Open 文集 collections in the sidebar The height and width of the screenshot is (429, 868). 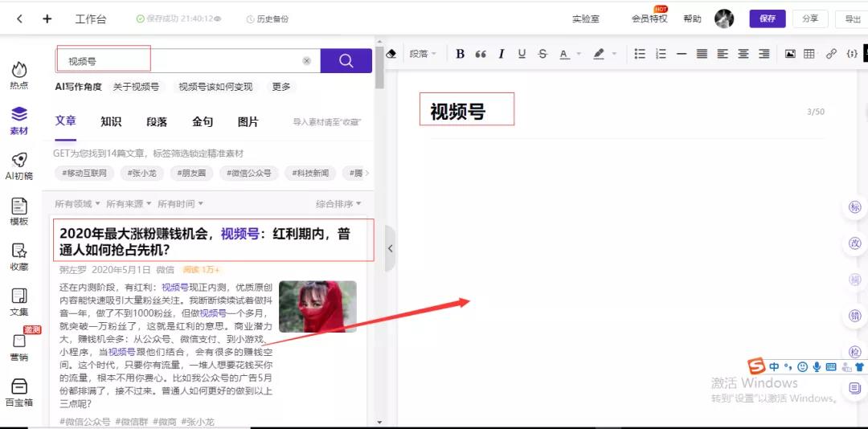coord(18,302)
